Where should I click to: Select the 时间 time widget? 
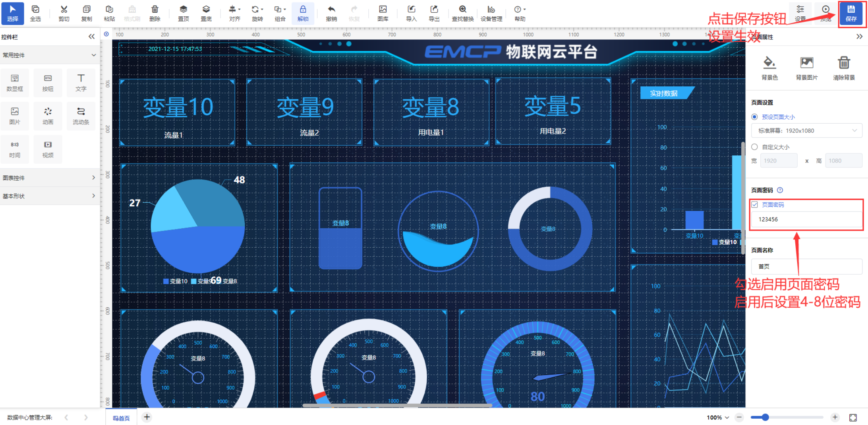point(15,149)
